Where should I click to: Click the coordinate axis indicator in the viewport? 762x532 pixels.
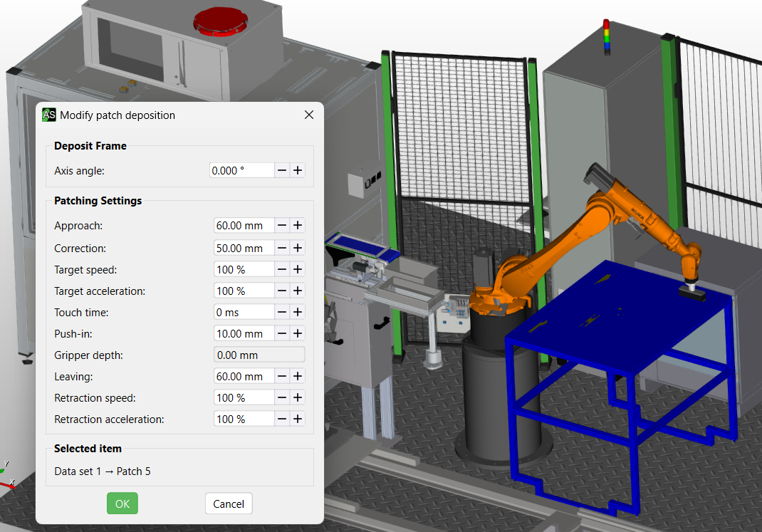coord(8,476)
